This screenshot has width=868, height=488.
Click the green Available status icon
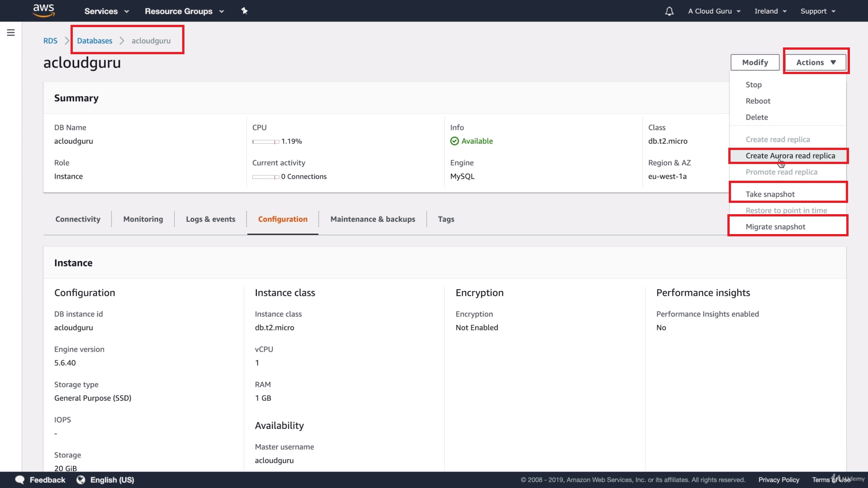(x=454, y=141)
